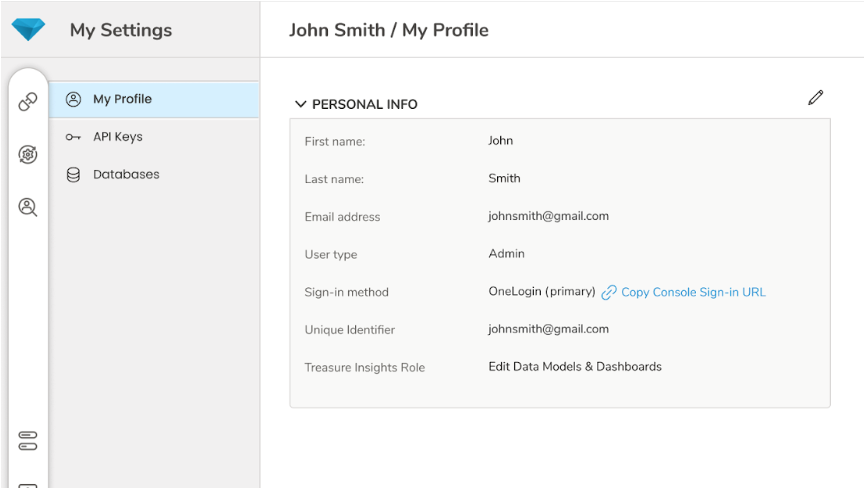Click the stacked pills control panel icon

[x=28, y=441]
